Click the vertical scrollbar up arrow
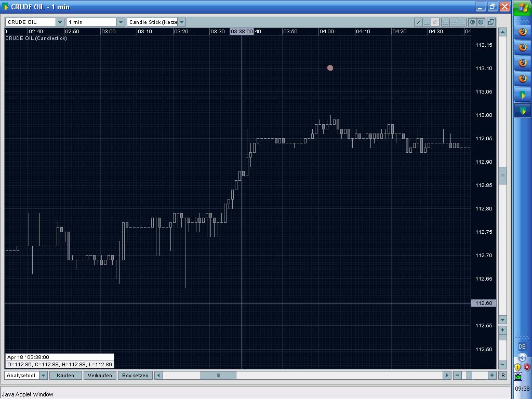 click(502, 32)
